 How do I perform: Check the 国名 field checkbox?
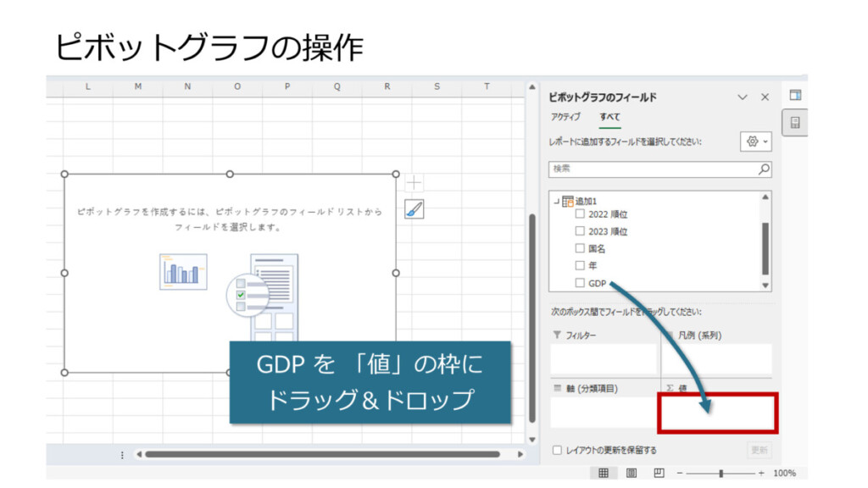(x=580, y=248)
